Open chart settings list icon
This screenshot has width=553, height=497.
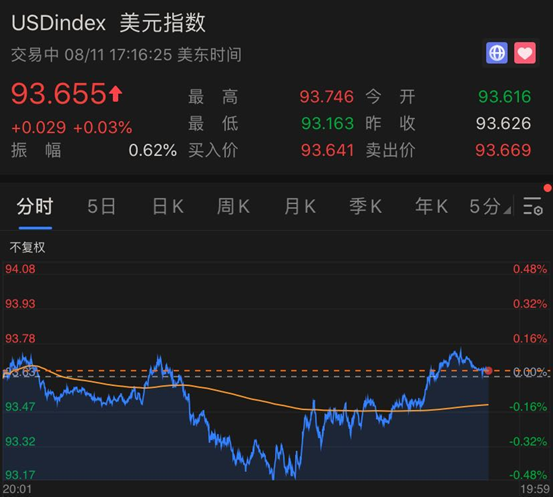pos(533,206)
